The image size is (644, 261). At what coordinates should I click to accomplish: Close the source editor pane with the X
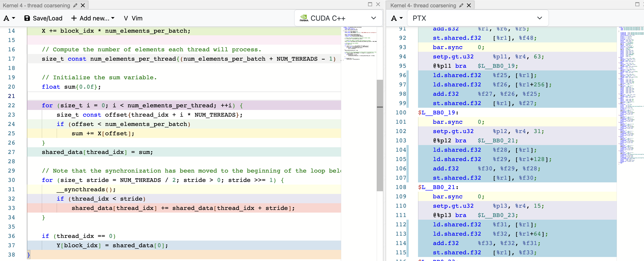(378, 4)
